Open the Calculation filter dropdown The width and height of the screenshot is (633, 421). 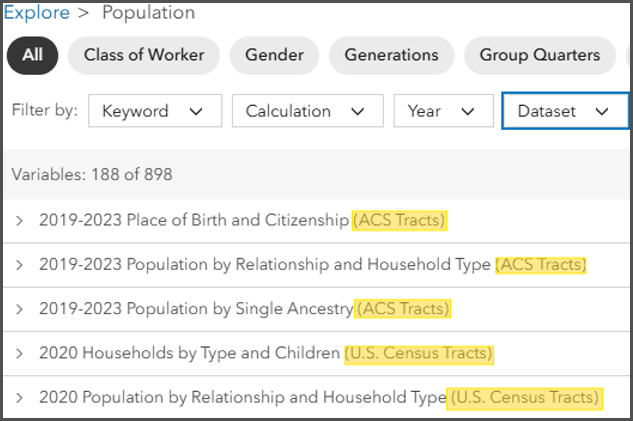(308, 111)
